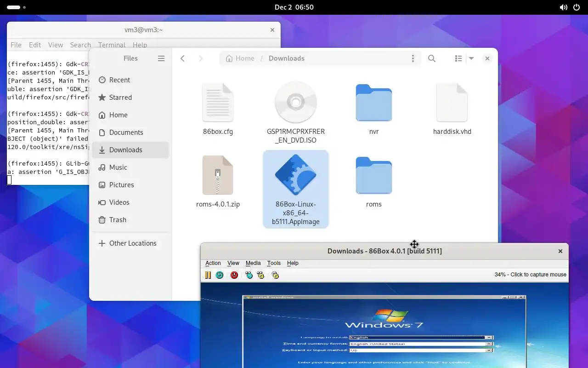The height and width of the screenshot is (368, 588).
Task: Open Pictures in Files sidebar
Action: 130,185
